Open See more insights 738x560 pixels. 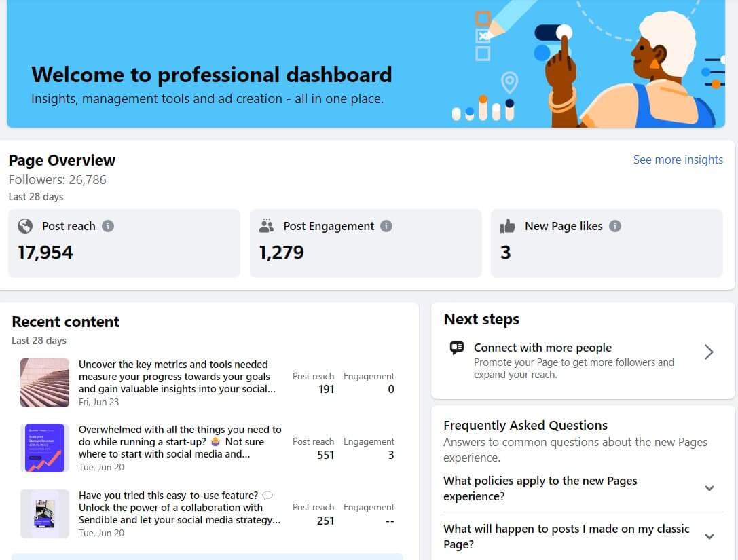click(678, 160)
